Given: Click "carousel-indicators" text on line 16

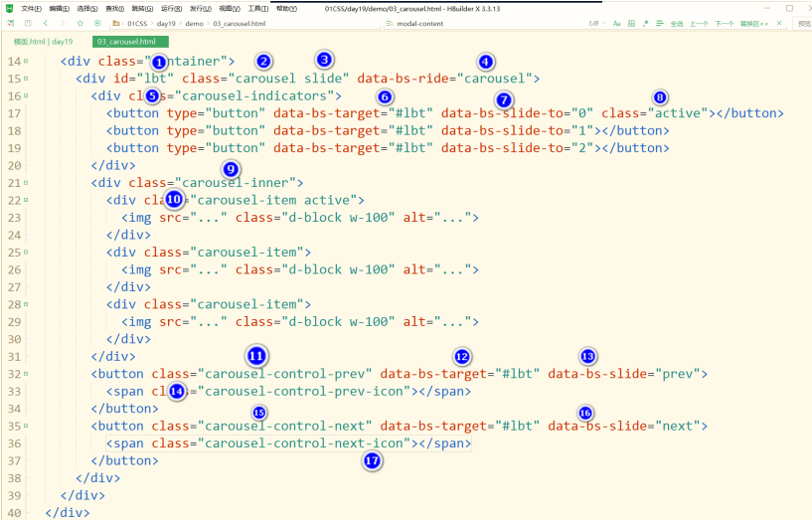Looking at the screenshot, I should [254, 95].
